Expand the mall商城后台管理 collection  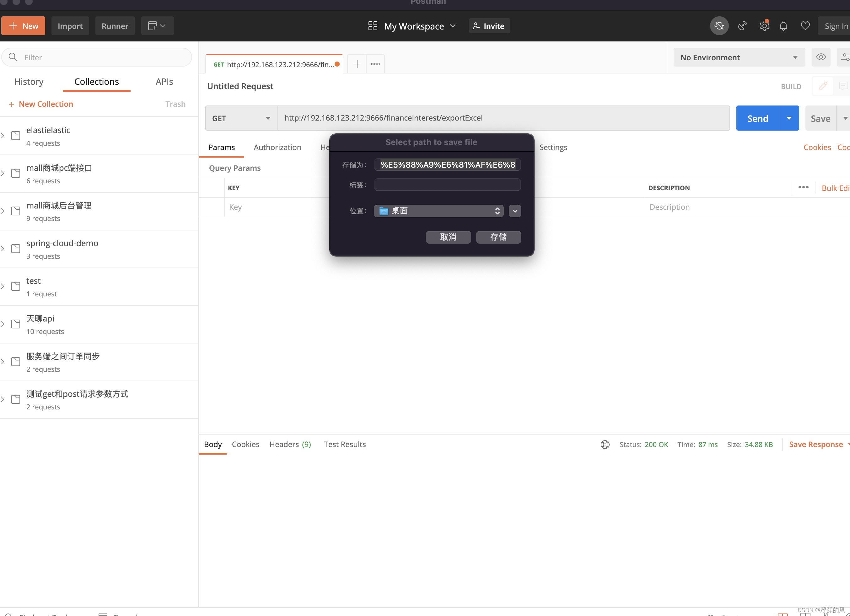(3, 211)
